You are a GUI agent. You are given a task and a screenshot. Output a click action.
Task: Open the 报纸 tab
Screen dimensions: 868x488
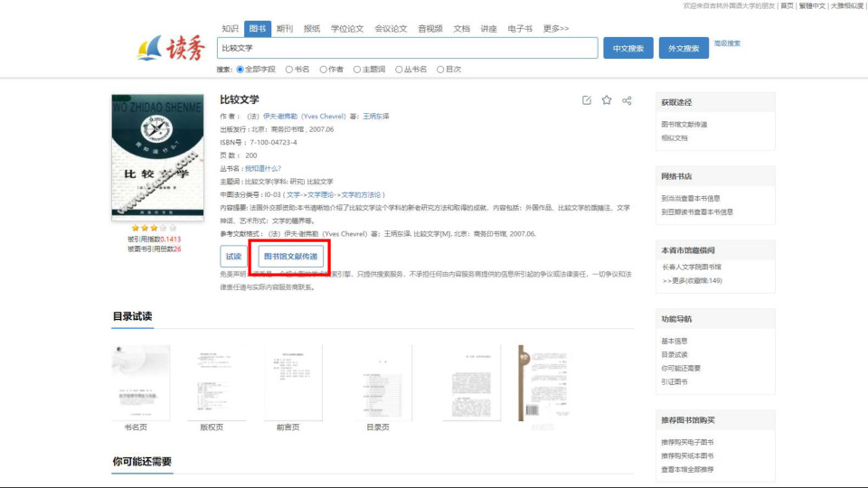(312, 29)
